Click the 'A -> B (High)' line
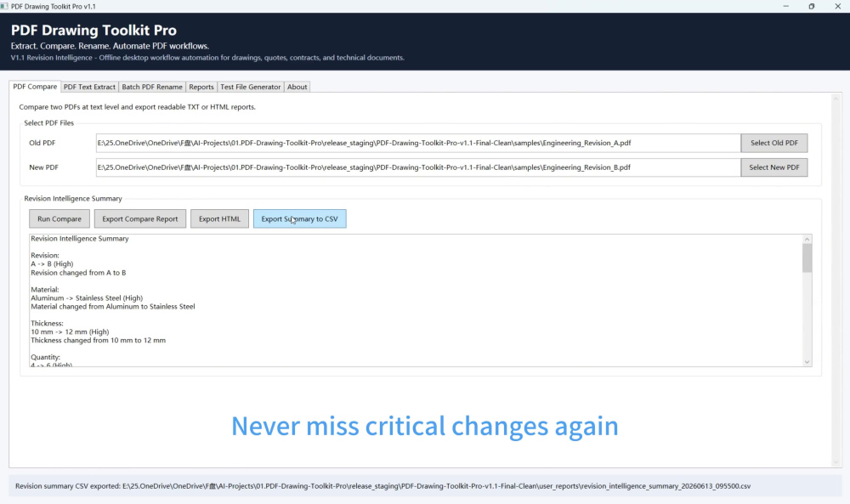Viewport: 850px width, 504px height. pyautogui.click(x=52, y=264)
